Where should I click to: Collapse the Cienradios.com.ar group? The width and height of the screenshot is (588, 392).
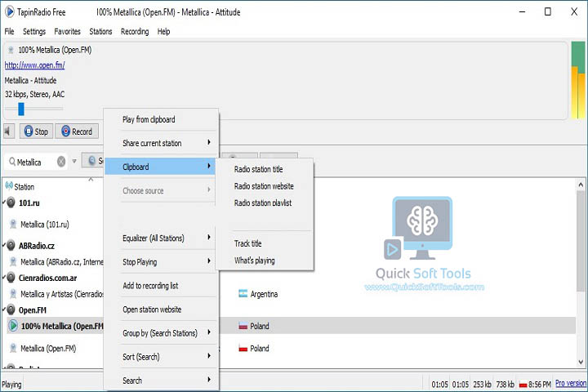coord(4,277)
